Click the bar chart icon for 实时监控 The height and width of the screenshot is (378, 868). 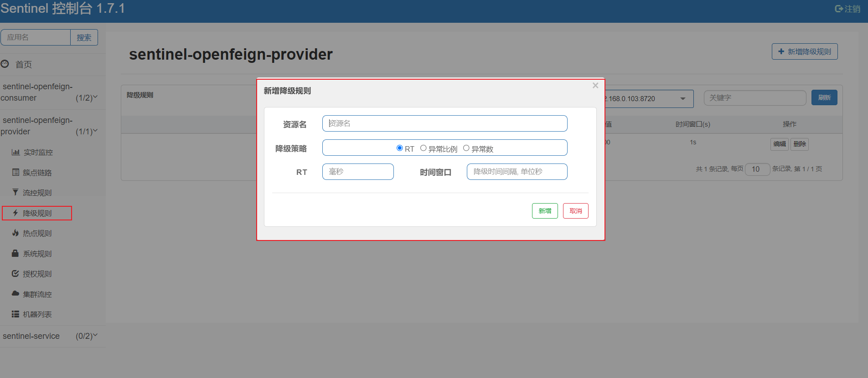pos(15,152)
